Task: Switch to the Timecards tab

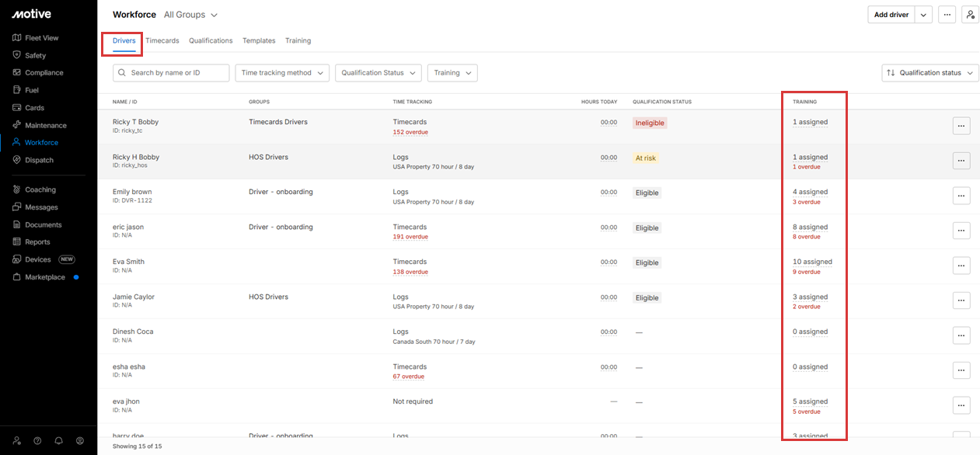Action: click(162, 40)
